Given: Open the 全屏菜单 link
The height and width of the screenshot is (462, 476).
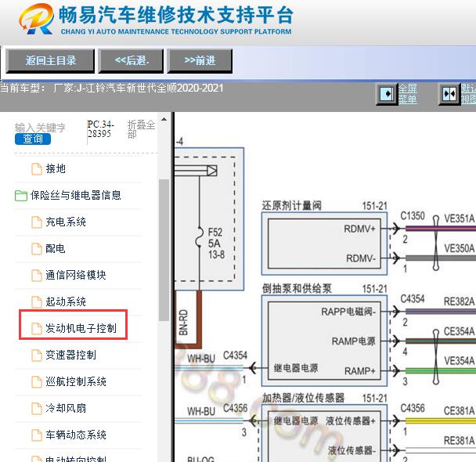Looking at the screenshot, I should (x=408, y=94).
